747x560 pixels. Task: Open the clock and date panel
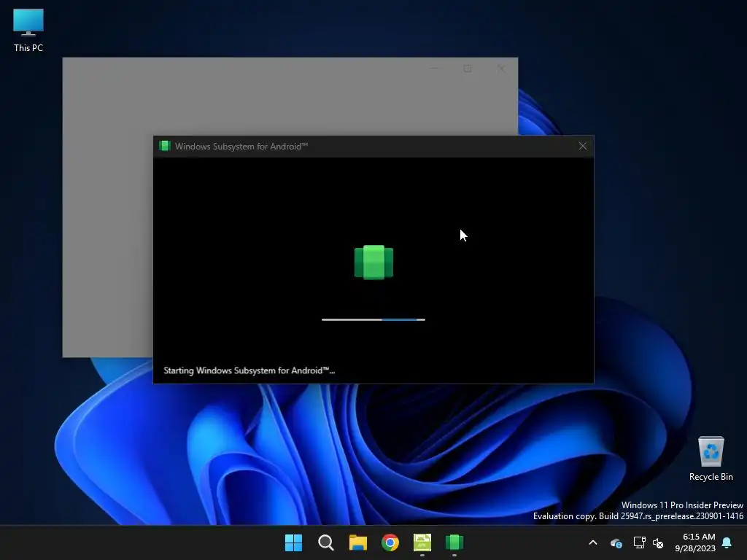[x=695, y=542]
